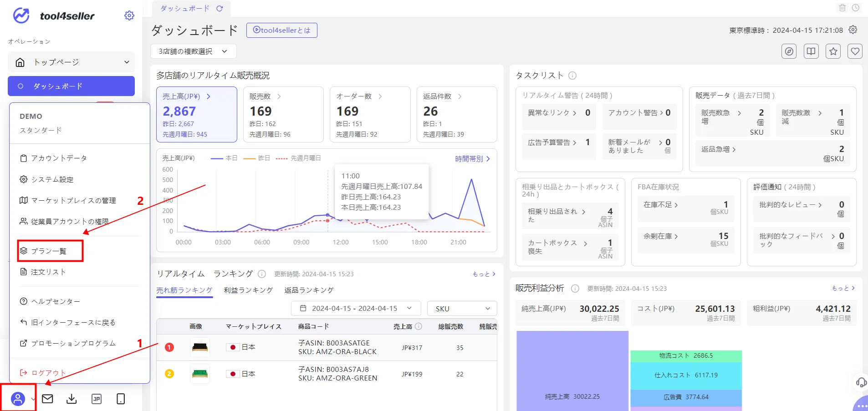
Task: Expand the トップページ sidebar menu
Action: 71,62
